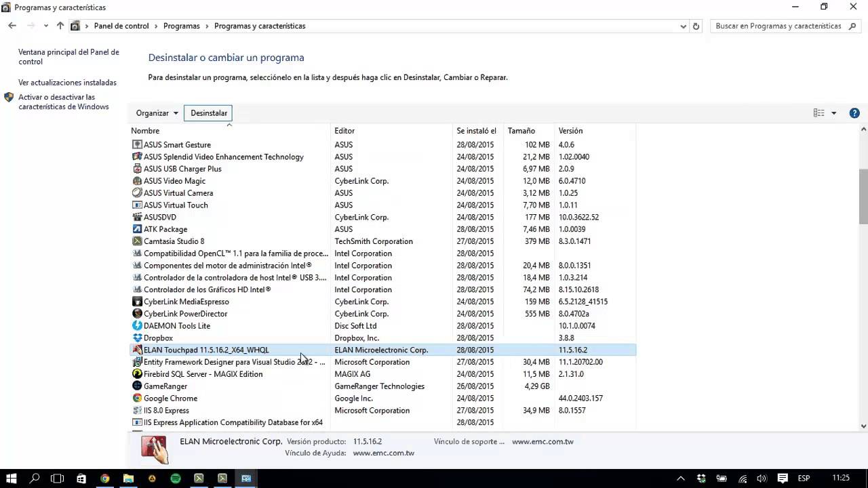This screenshot has height=488, width=868.
Task: Click the Desinstalar button
Action: tap(209, 113)
